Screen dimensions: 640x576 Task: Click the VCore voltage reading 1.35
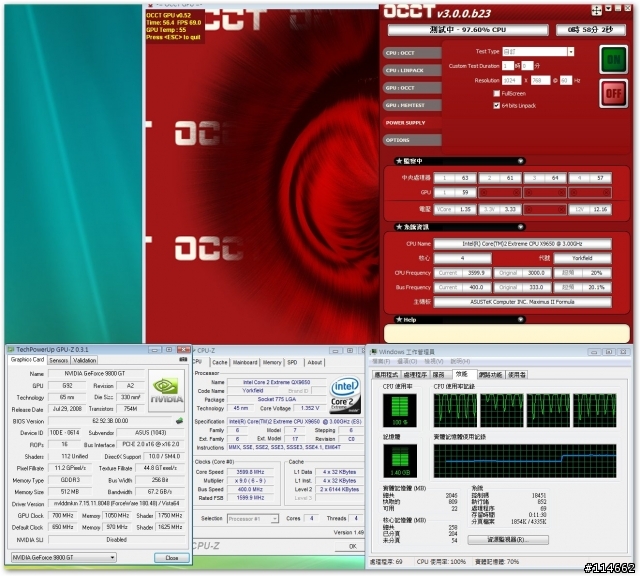(x=455, y=209)
